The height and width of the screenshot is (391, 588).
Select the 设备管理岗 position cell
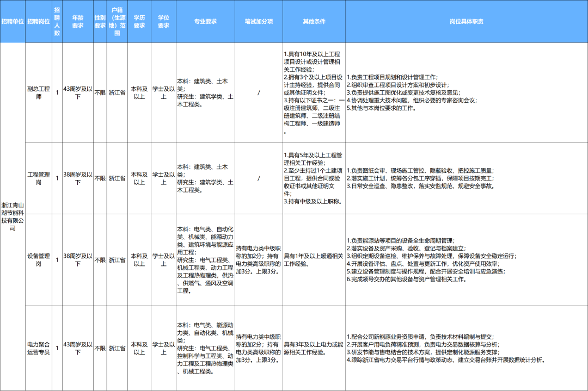[x=39, y=260]
